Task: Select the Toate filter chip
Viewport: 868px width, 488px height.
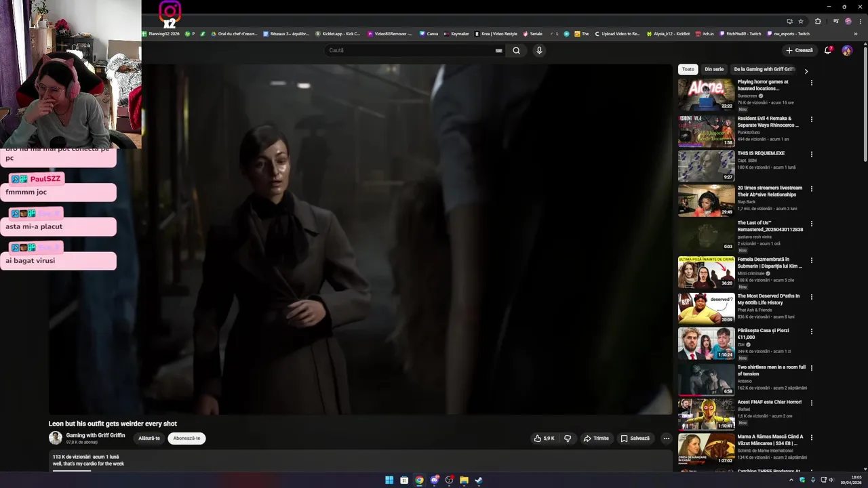Action: 688,69
